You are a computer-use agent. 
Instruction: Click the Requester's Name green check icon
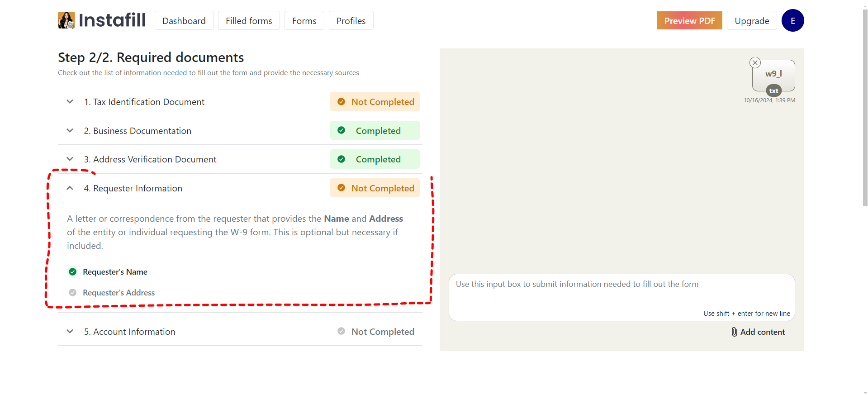tap(72, 272)
